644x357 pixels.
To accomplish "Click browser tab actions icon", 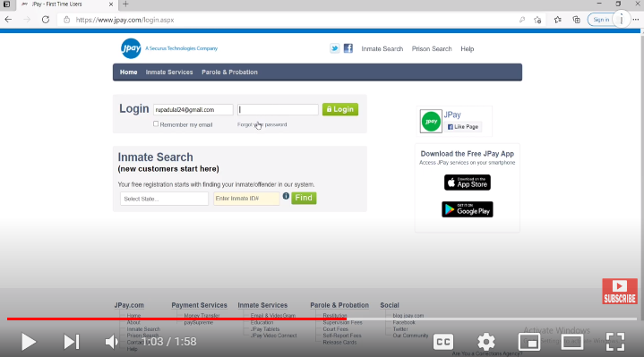I will [7, 4].
